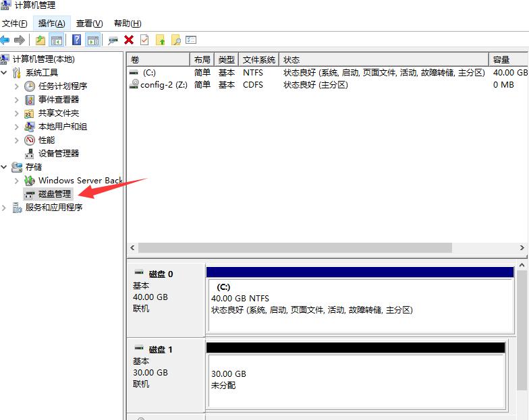Toggle the Show/Hide Console Tree button

pos(57,40)
